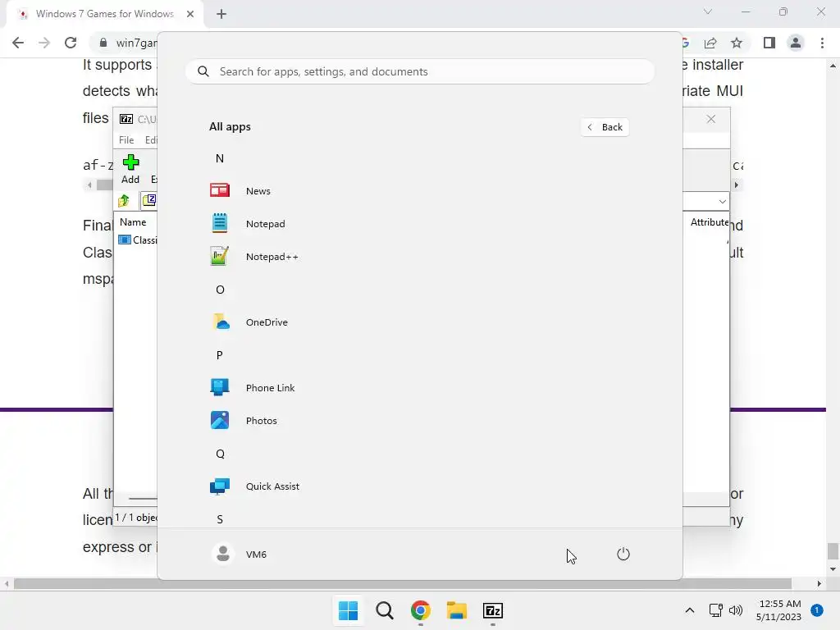Image resolution: width=840 pixels, height=630 pixels.
Task: Sort by Attributes column in 7-Zip
Action: pos(708,221)
